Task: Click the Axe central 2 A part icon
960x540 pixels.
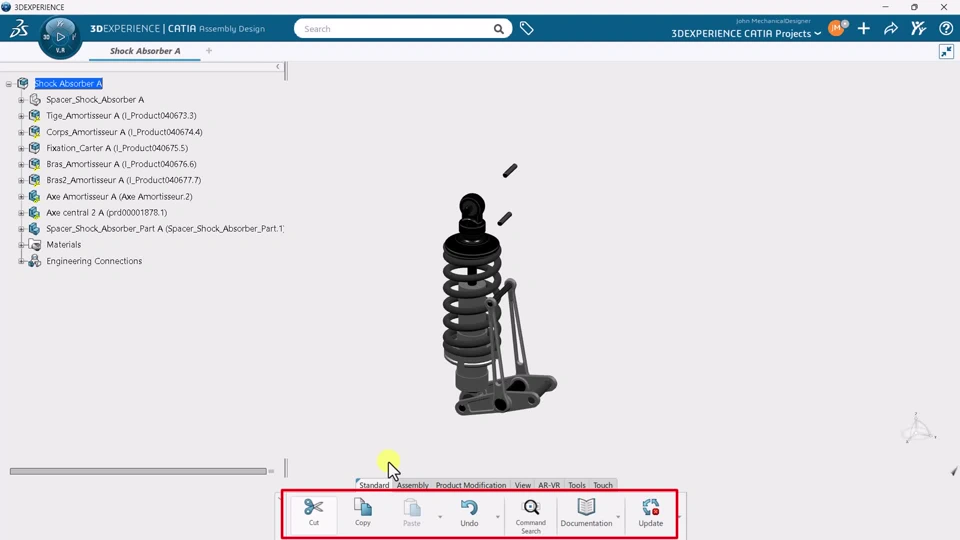Action: (35, 212)
